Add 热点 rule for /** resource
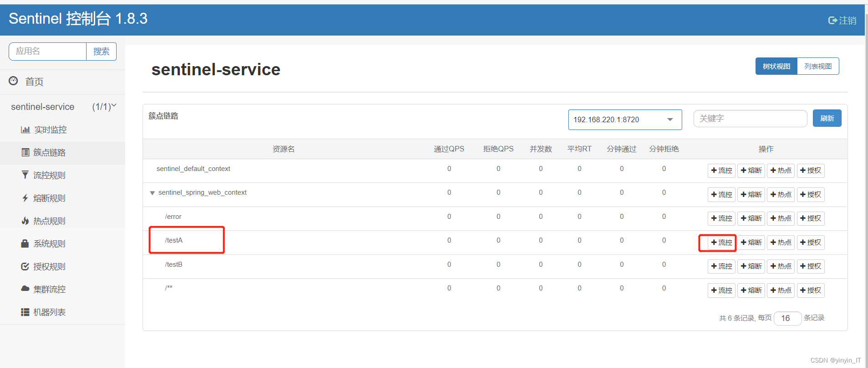Image resolution: width=868 pixels, height=368 pixels. tap(781, 290)
